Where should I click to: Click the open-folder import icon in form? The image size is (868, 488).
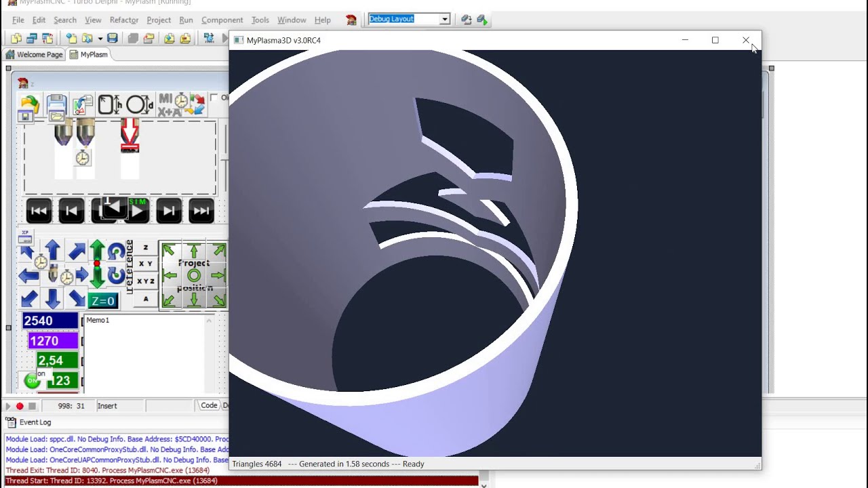click(30, 104)
